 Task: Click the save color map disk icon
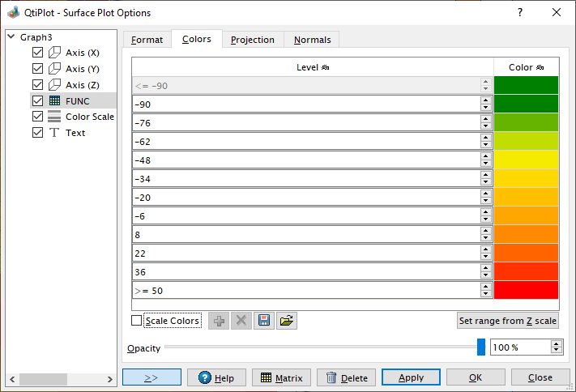coord(263,321)
